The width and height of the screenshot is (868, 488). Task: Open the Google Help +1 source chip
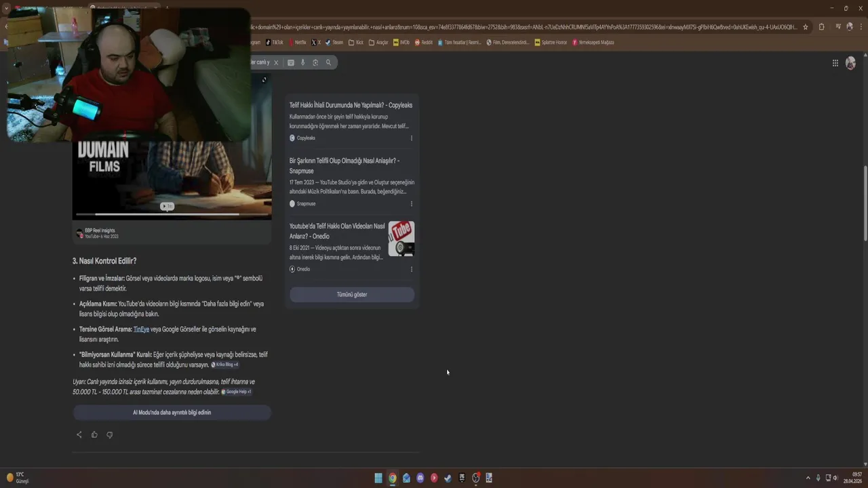pos(237,392)
